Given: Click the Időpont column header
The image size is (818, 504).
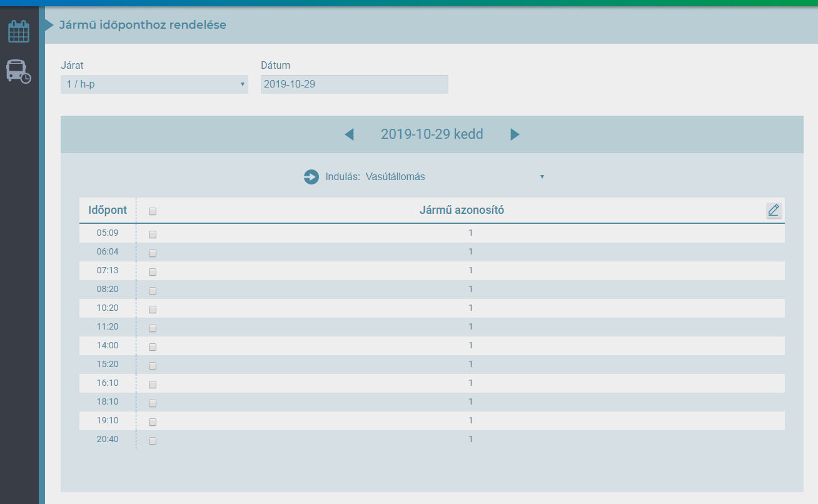Looking at the screenshot, I should click(x=108, y=210).
